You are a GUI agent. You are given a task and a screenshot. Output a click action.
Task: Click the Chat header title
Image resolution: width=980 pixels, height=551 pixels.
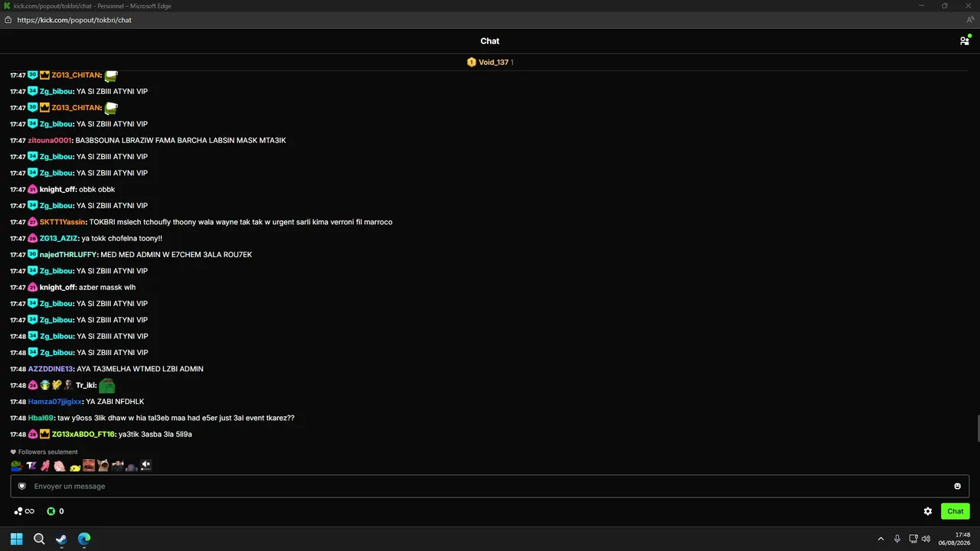[x=490, y=41]
